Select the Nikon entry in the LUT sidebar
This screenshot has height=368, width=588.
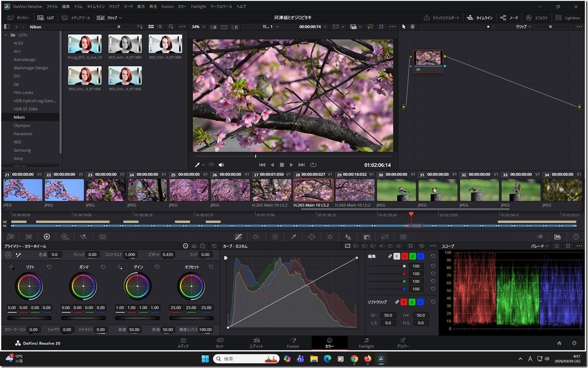pos(19,117)
